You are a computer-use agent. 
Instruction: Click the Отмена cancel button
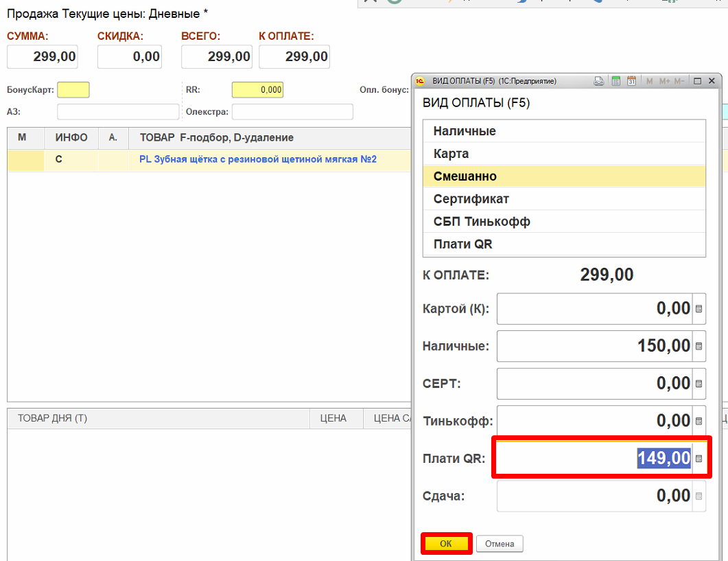(500, 544)
